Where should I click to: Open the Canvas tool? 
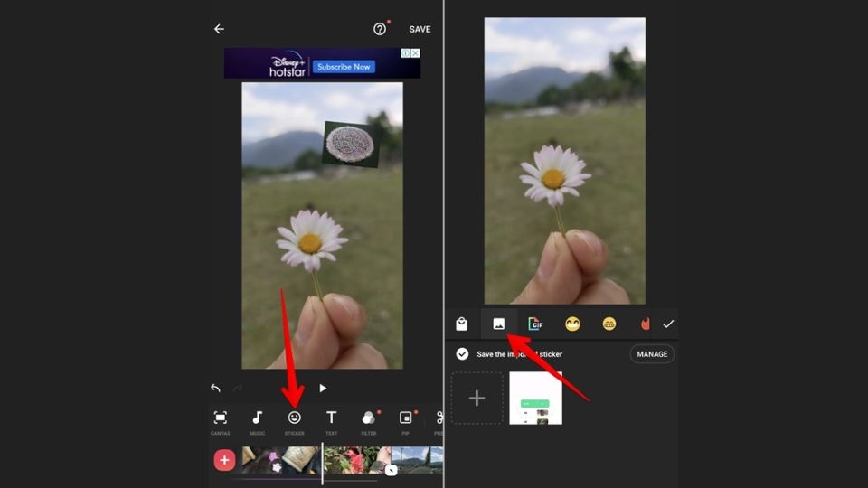coord(221,423)
